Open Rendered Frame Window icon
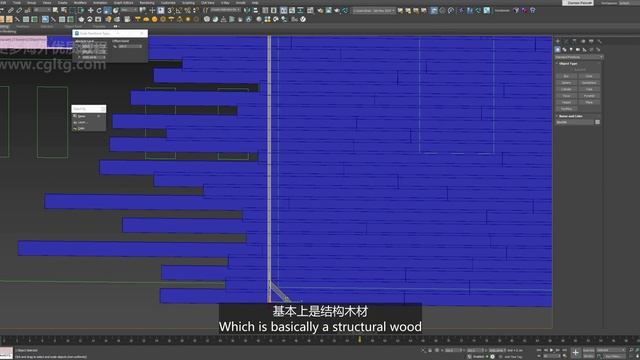Viewport: 640px width, 360px height. (x=329, y=10)
